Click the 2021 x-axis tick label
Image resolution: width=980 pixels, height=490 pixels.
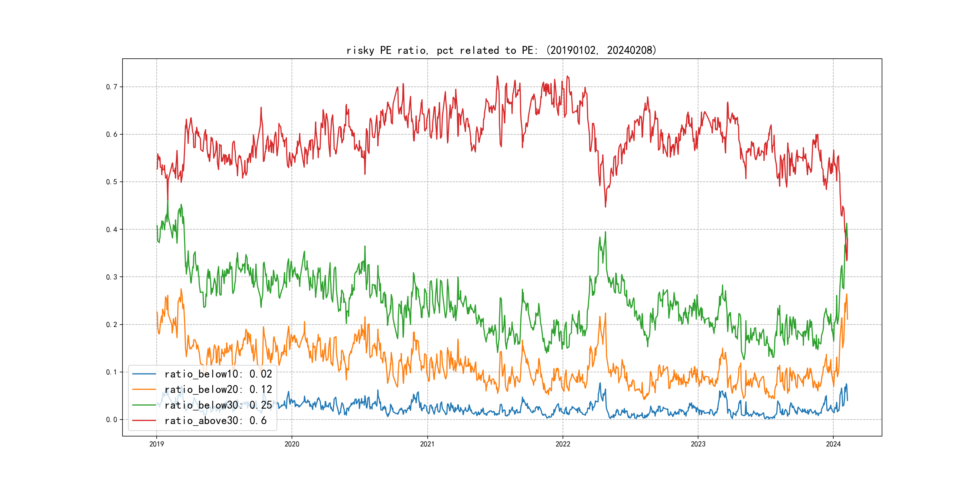(427, 444)
